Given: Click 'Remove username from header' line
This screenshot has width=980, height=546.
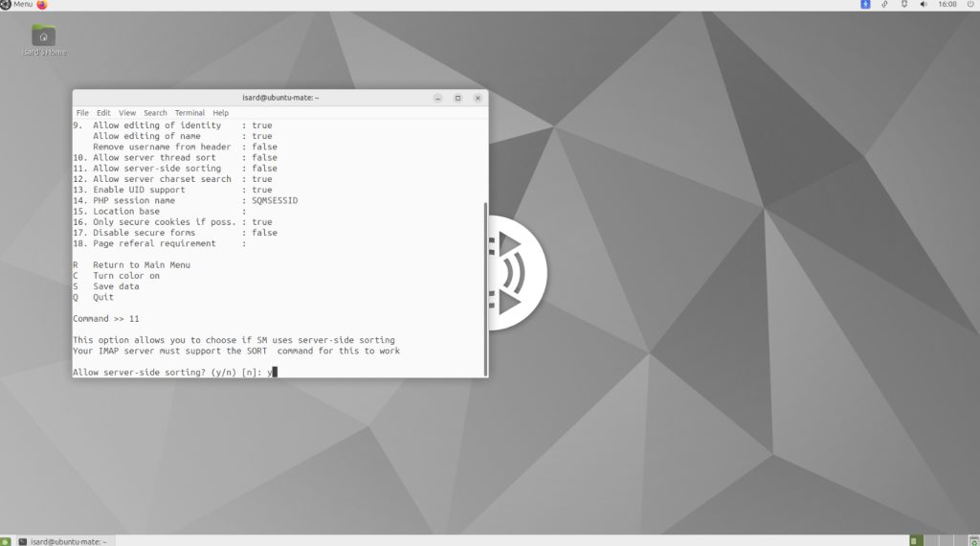Looking at the screenshot, I should (185, 147).
